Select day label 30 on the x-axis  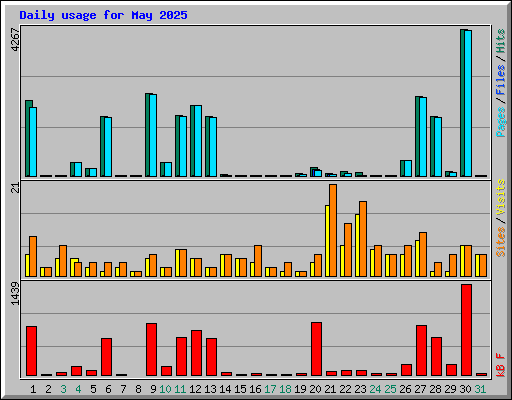[465, 389]
